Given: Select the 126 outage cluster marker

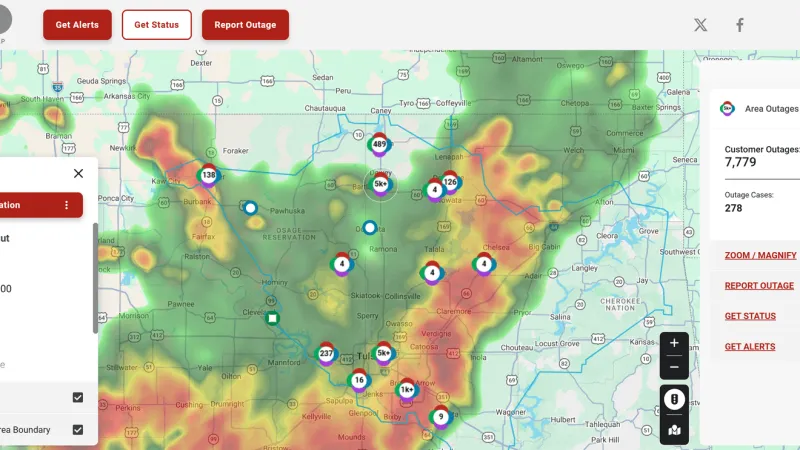Looking at the screenshot, I should tap(450, 182).
